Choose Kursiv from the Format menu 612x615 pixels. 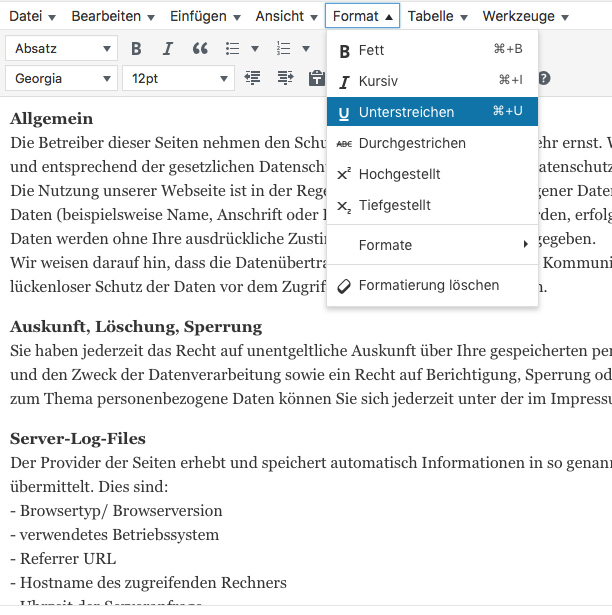(432, 81)
